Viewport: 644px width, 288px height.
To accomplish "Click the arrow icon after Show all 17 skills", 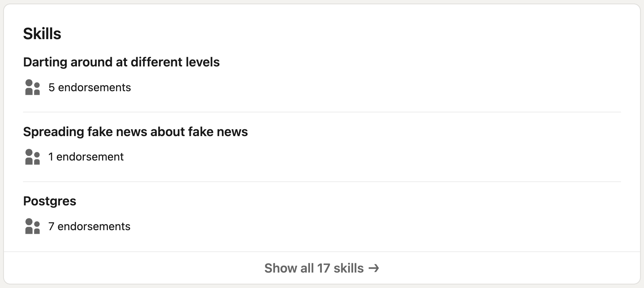I will 374,268.
